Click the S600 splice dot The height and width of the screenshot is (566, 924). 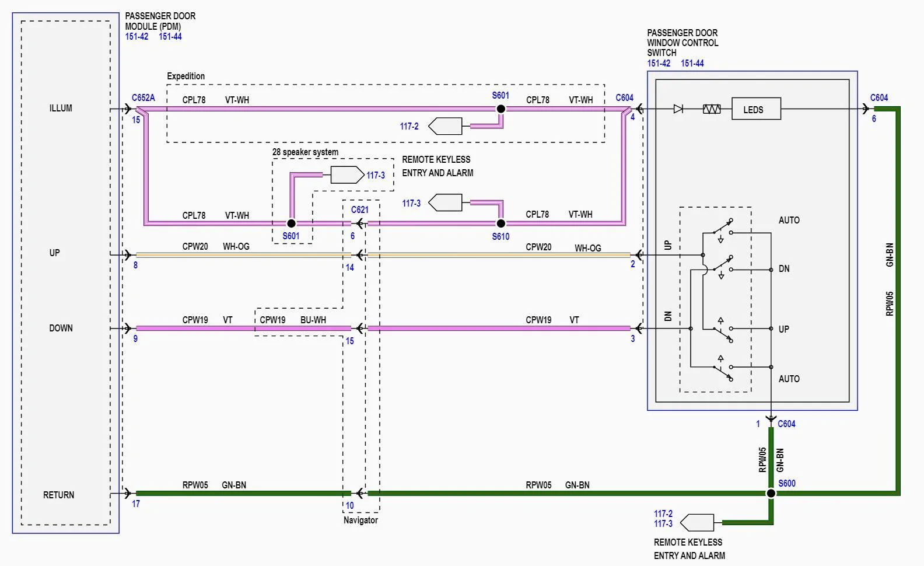click(771, 494)
